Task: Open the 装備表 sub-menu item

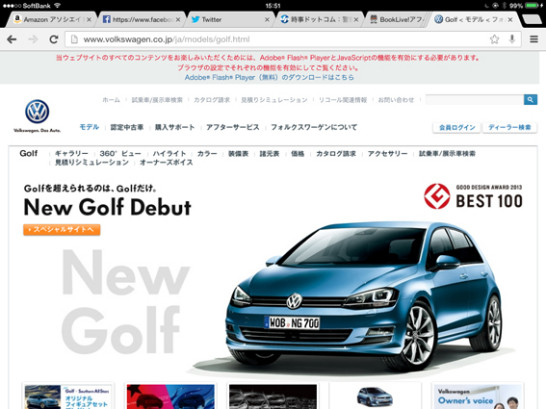Action: [238, 154]
